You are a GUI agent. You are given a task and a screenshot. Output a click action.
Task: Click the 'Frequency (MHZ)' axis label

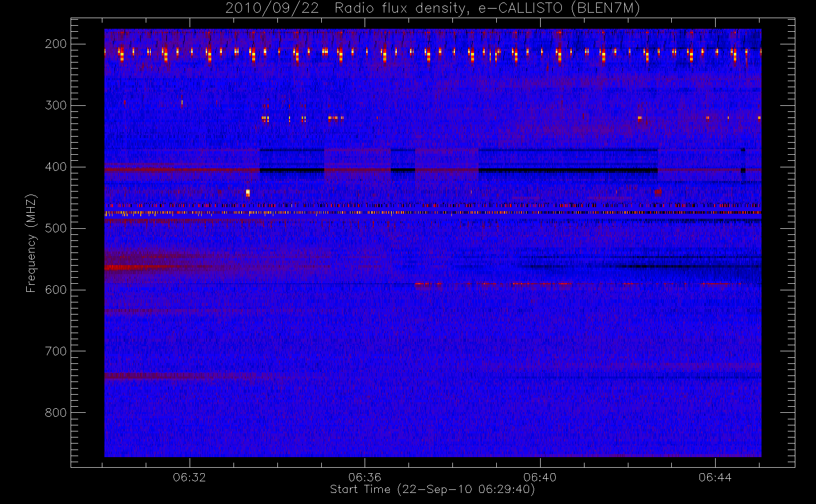[31, 243]
